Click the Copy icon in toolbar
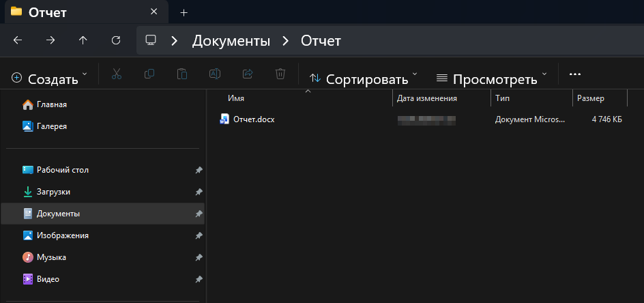 coord(149,74)
